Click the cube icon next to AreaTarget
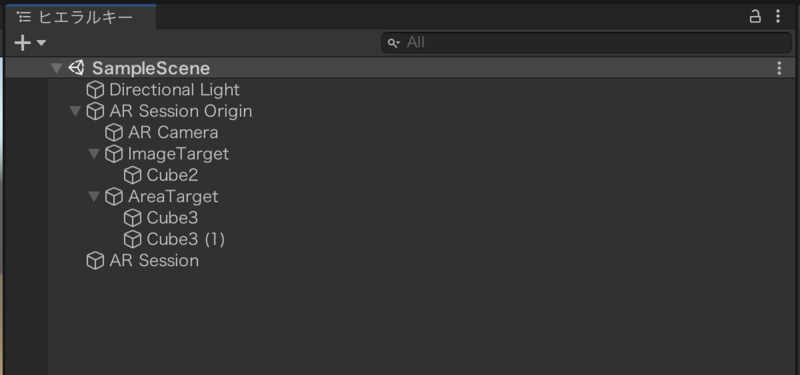800x375 pixels. coord(114,197)
